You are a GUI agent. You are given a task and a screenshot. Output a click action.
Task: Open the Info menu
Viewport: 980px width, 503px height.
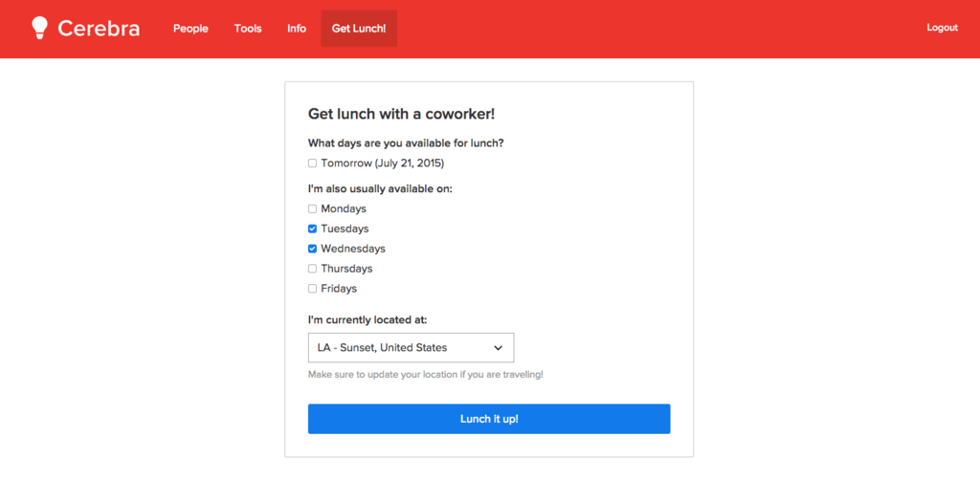pos(297,28)
